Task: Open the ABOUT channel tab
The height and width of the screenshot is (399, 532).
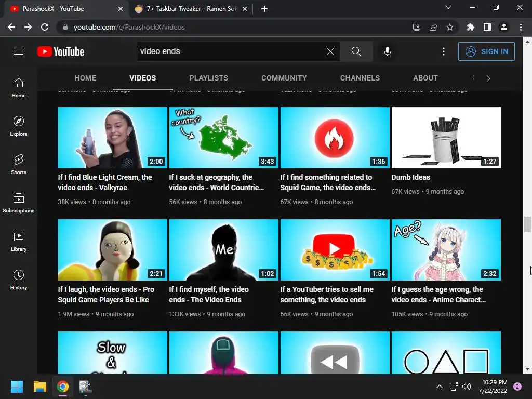Action: tap(425, 78)
